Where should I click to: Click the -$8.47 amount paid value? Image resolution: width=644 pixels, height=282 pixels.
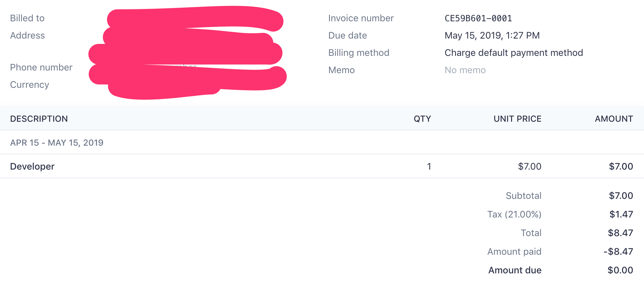618,251
